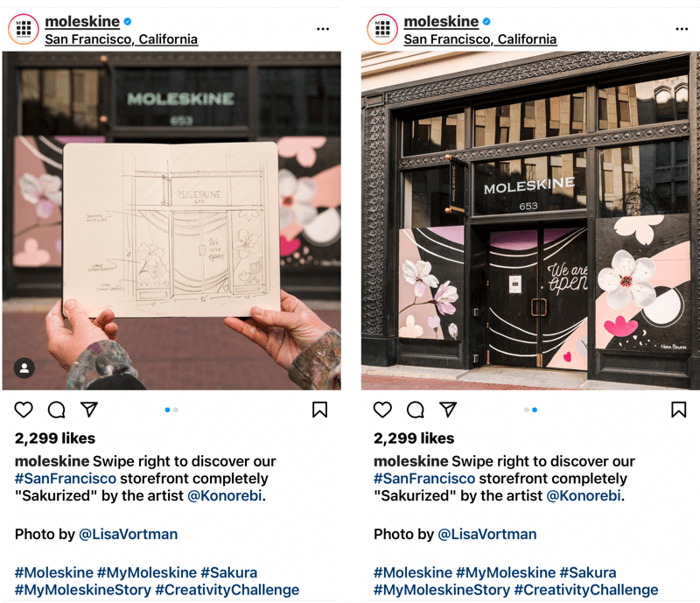Open the #CreativityChallenge hashtag in left caption

click(x=227, y=590)
